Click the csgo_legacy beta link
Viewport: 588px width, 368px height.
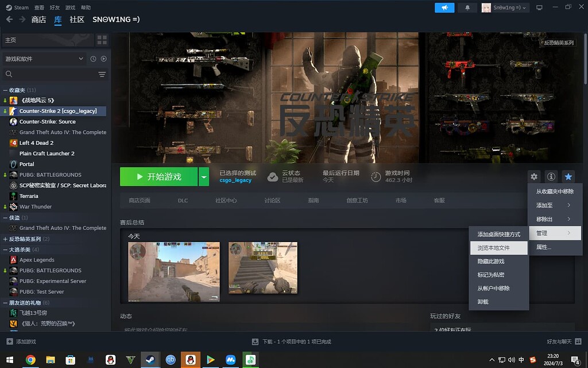(x=235, y=180)
